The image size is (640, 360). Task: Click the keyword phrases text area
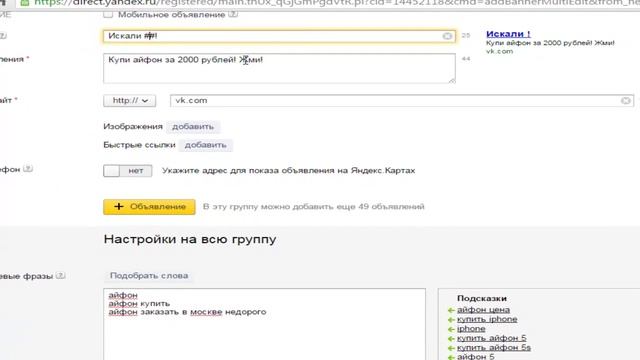264,324
